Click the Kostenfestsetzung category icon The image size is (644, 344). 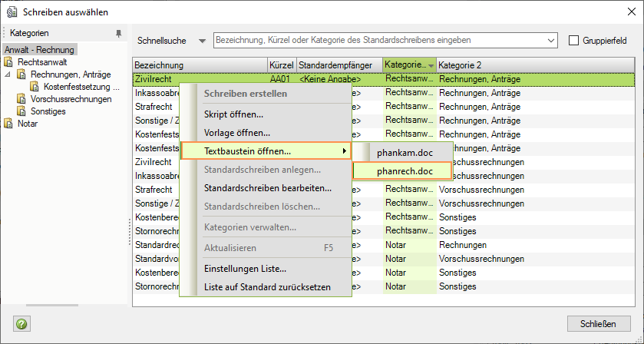pyautogui.click(x=35, y=87)
